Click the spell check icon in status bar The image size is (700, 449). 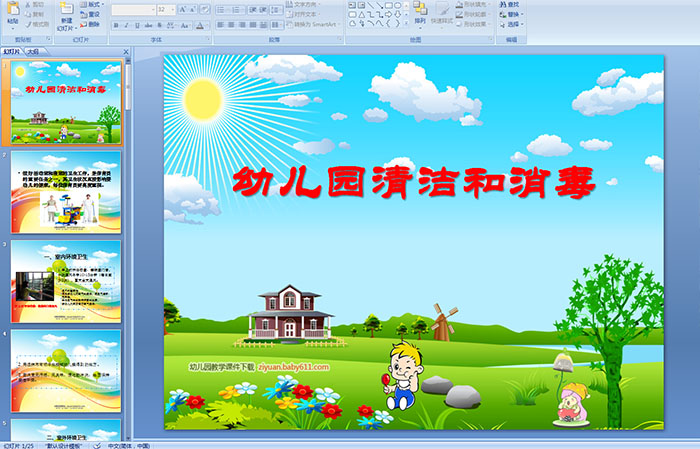(x=97, y=445)
